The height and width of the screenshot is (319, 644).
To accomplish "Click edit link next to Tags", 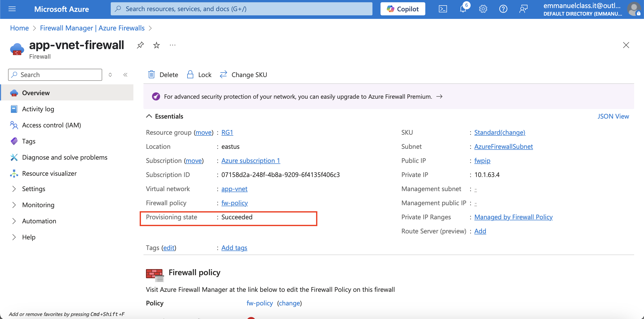I will [169, 248].
